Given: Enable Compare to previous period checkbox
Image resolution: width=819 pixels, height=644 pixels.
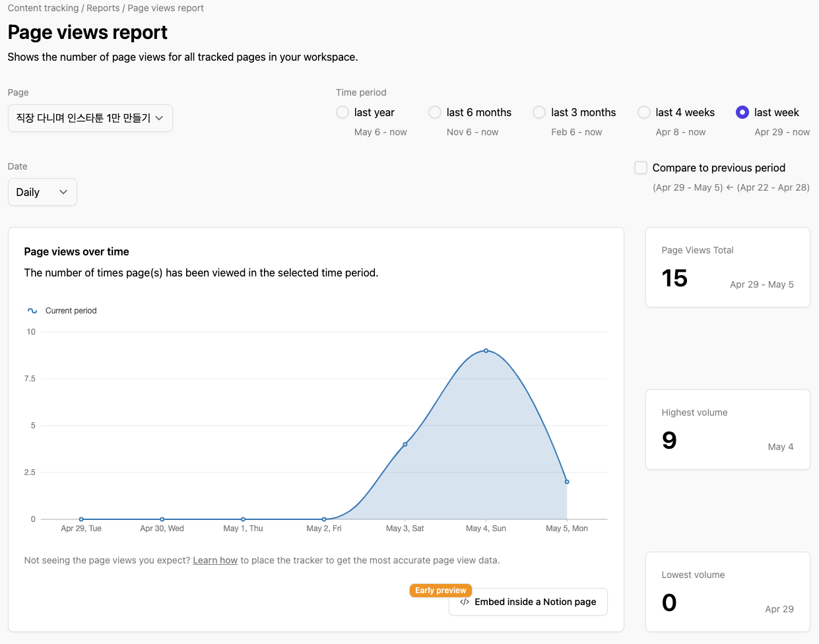Looking at the screenshot, I should 641,168.
